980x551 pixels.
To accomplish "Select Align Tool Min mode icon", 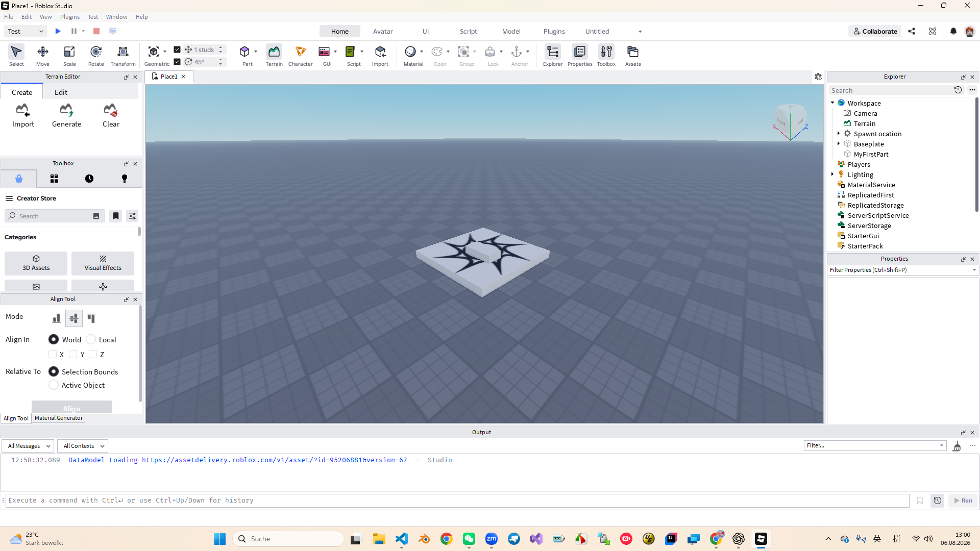I will coord(56,318).
